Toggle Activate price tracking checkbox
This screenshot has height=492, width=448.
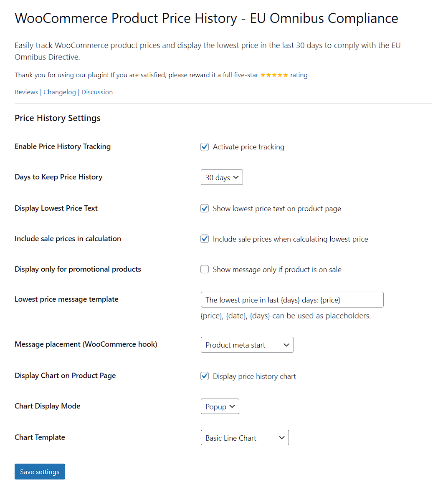(x=205, y=147)
